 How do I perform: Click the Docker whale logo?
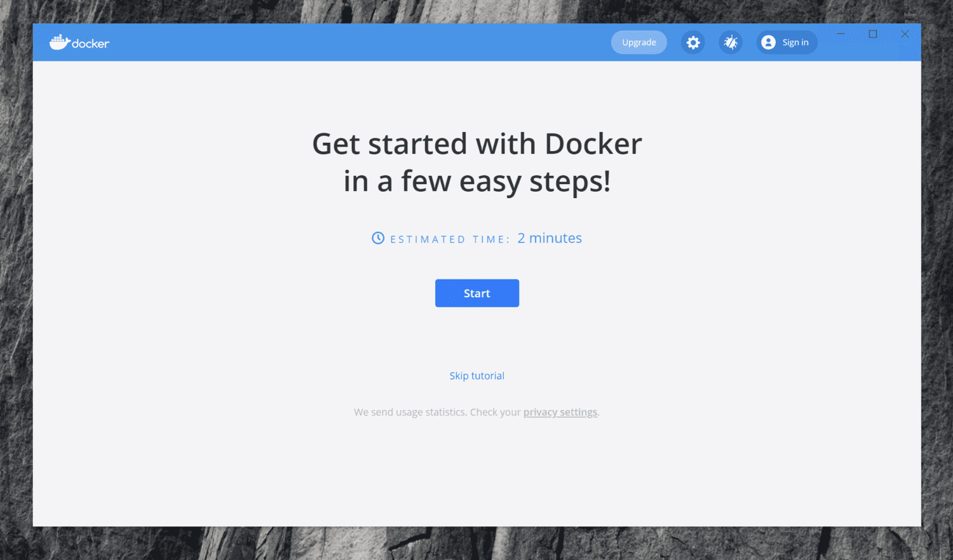click(x=79, y=43)
